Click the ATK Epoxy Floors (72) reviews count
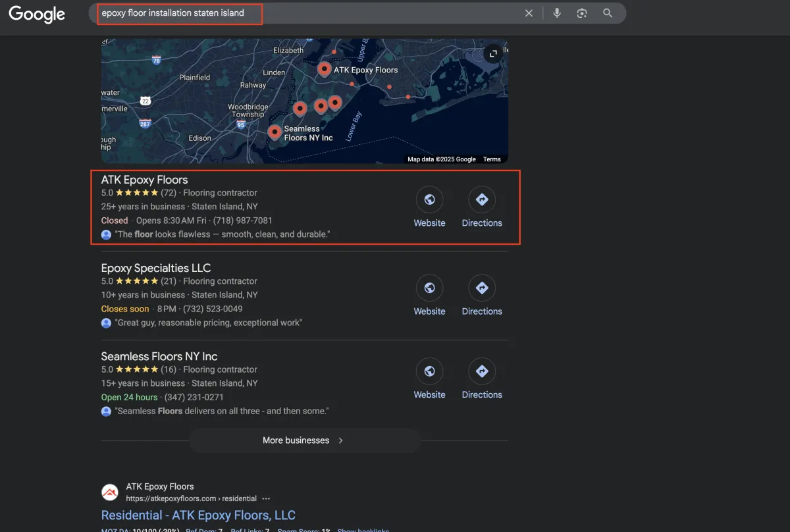 tap(169, 193)
